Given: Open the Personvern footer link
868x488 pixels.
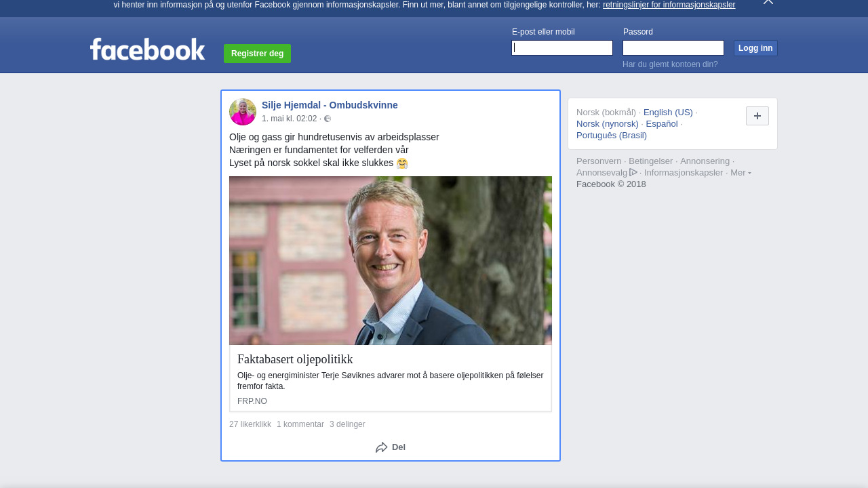Looking at the screenshot, I should point(599,161).
